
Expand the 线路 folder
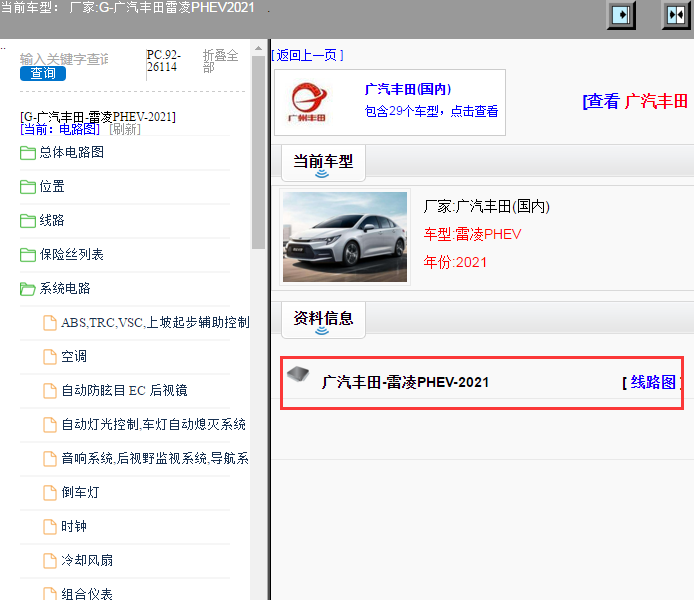pos(52,220)
